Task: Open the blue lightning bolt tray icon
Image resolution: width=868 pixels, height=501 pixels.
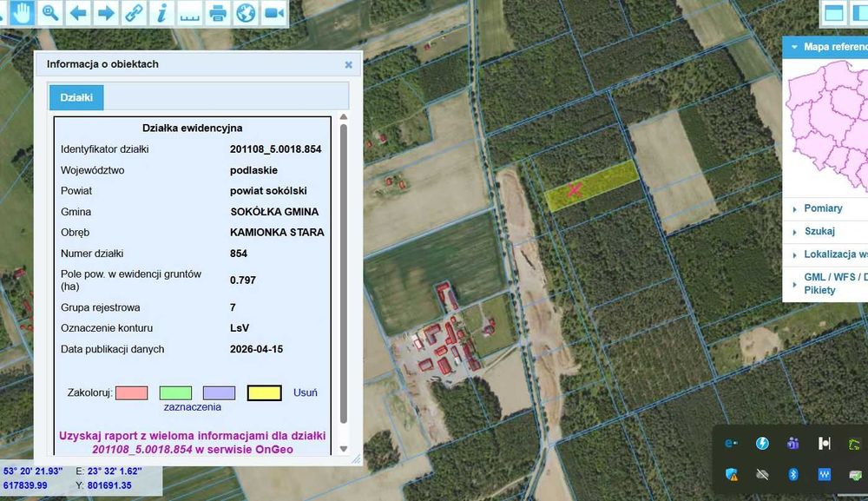Action: point(762,444)
